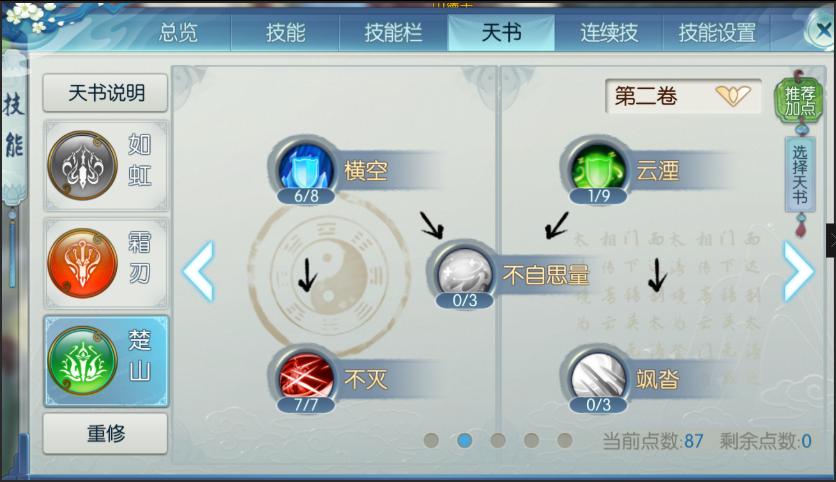Image resolution: width=836 pixels, height=482 pixels.
Task: Choose the 楚山 green emblem book
Action: click(106, 361)
